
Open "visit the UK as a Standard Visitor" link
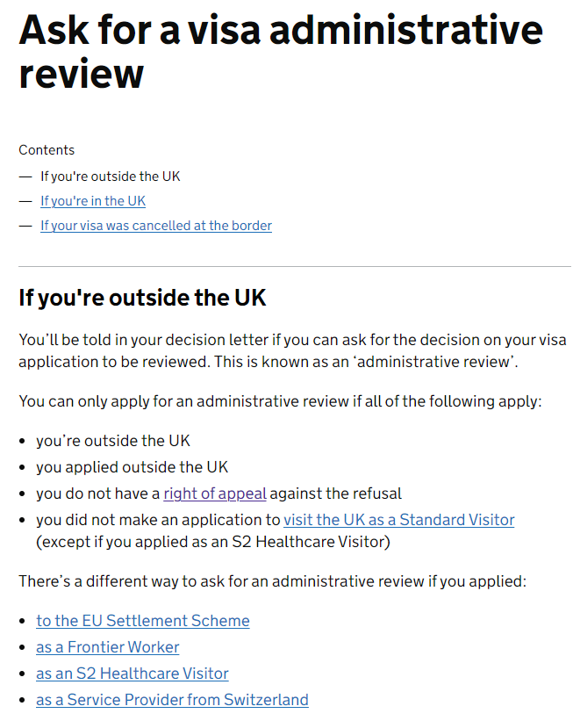click(x=399, y=520)
